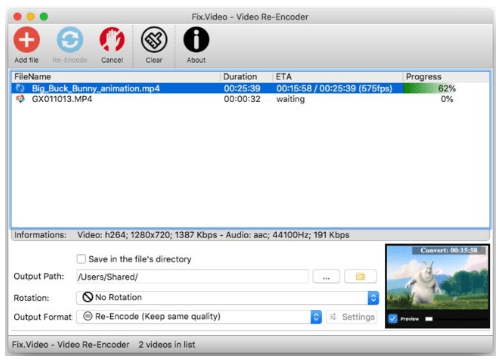Viewport: 502px width, 363px height.
Task: Click the 00:25:39 duration cell
Action: [x=242, y=88]
